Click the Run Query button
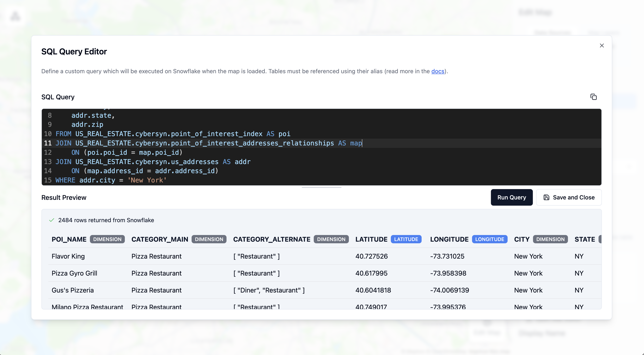 coord(512,197)
